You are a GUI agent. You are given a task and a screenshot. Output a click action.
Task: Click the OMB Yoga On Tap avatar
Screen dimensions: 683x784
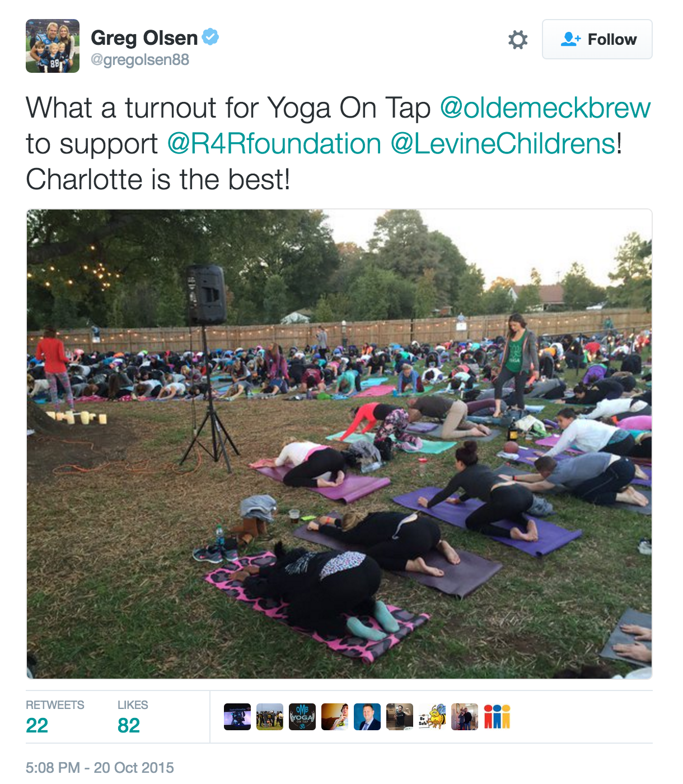click(x=302, y=717)
